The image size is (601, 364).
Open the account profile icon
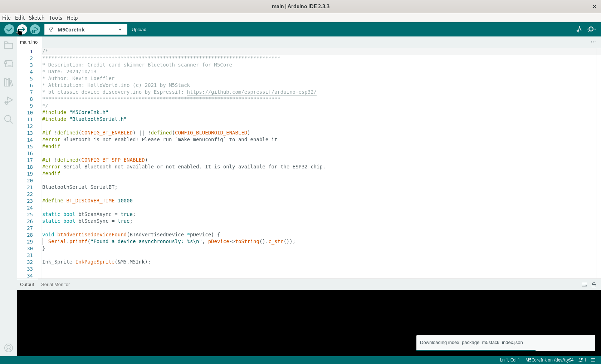click(9, 348)
